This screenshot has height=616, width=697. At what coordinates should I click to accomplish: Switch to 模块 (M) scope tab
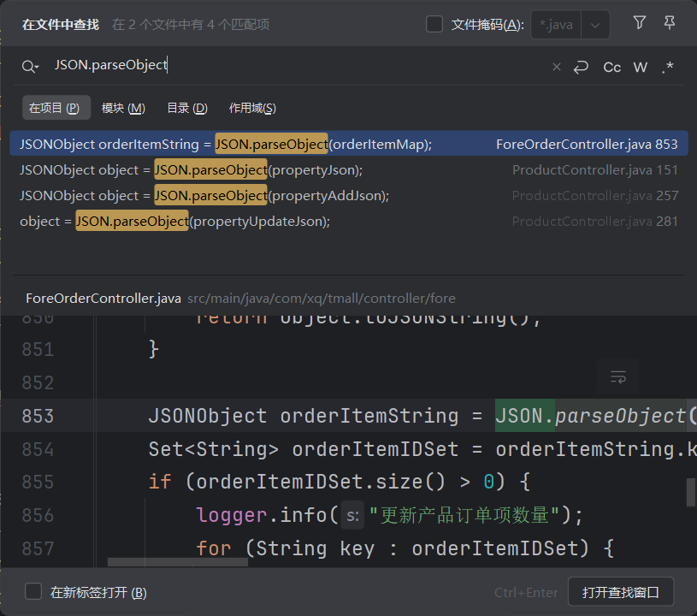tap(123, 108)
